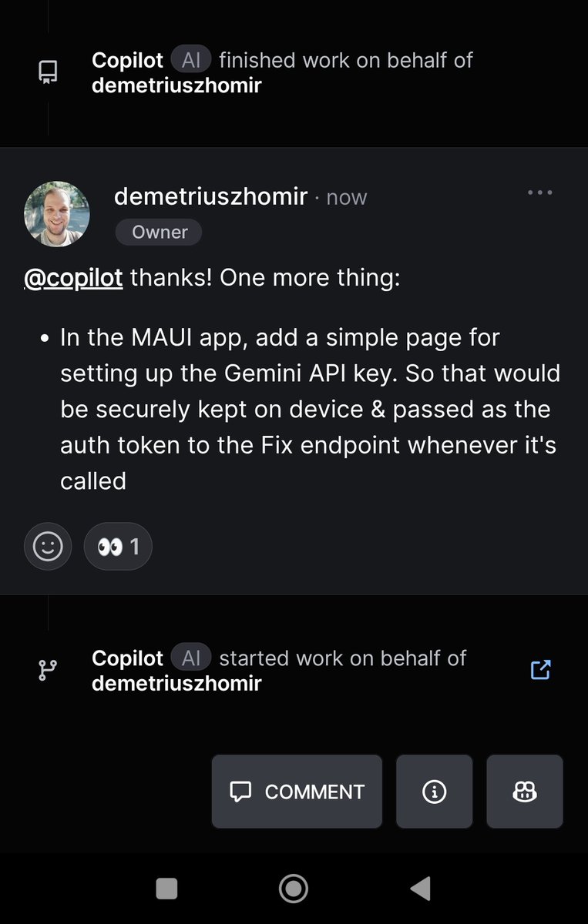Viewport: 588px width, 924px height.
Task: Open the @copilot mention link
Action: click(x=73, y=277)
